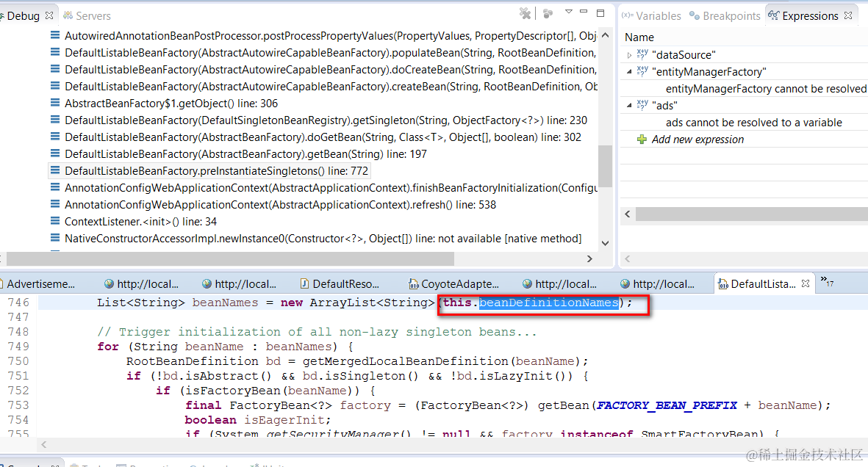The image size is (868, 467).
Task: Click the Debug vertical scrollbar thumb
Action: tap(605, 167)
